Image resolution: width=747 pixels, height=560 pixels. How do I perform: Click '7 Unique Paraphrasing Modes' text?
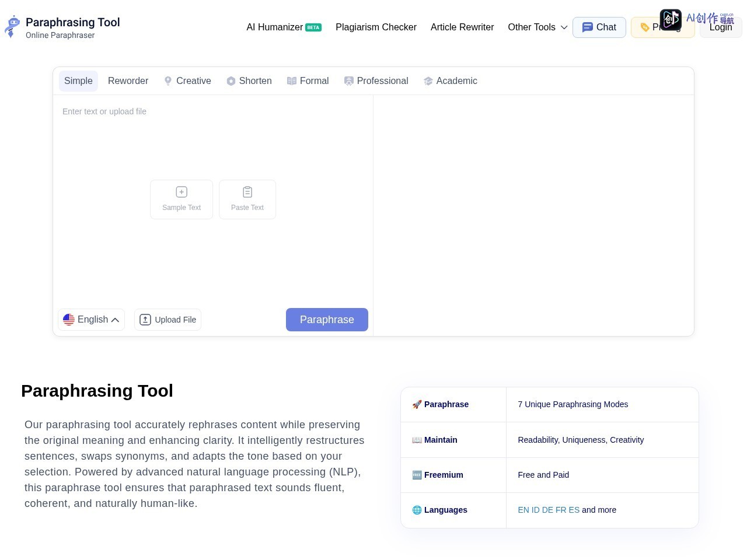573,404
